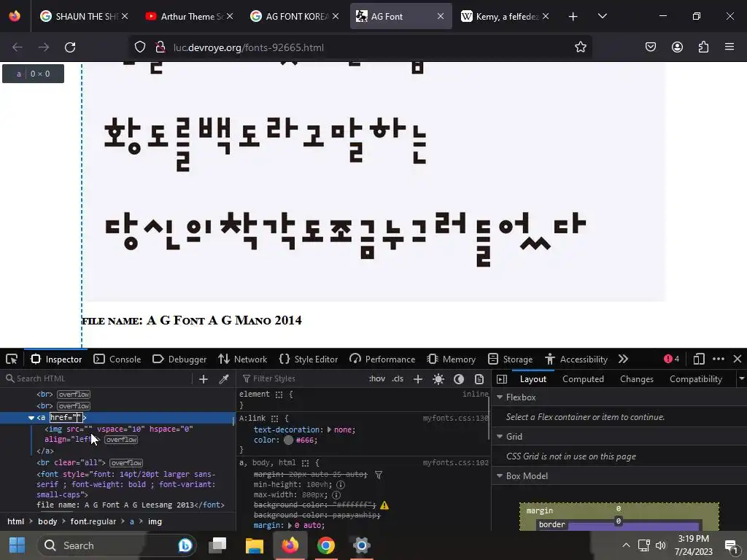Close the developer tools panel
Image resolution: width=747 pixels, height=560 pixels.
tap(738, 359)
